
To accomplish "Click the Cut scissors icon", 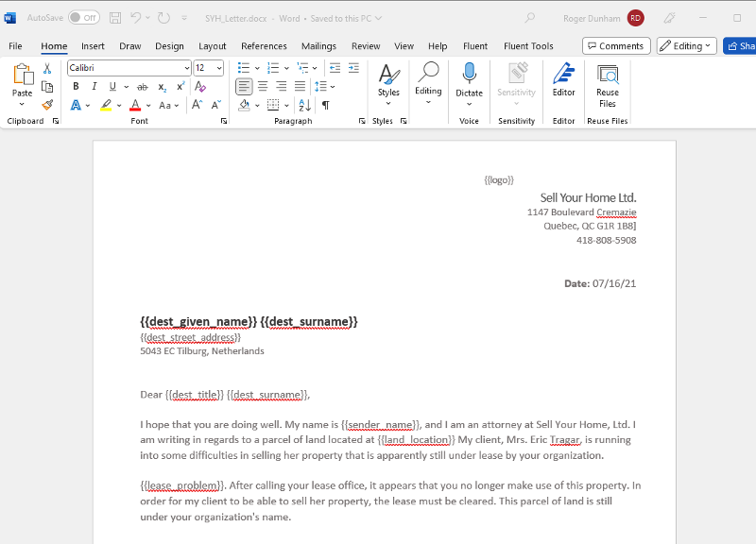I will (47, 68).
